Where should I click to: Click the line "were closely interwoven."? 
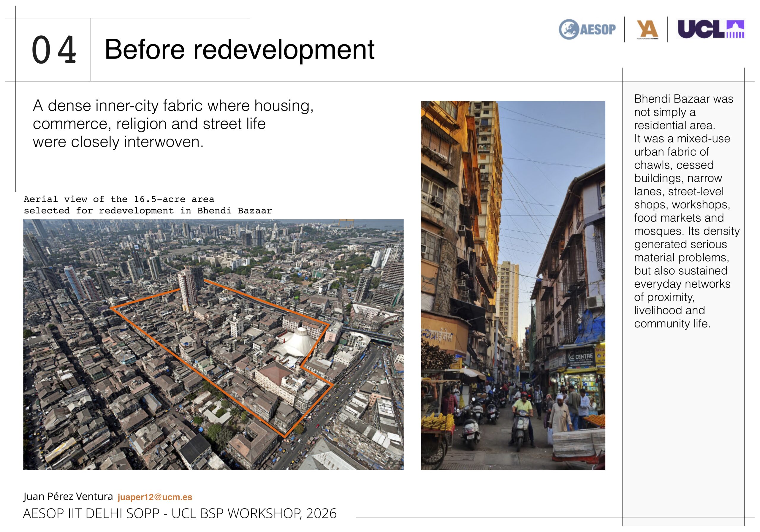tap(118, 142)
